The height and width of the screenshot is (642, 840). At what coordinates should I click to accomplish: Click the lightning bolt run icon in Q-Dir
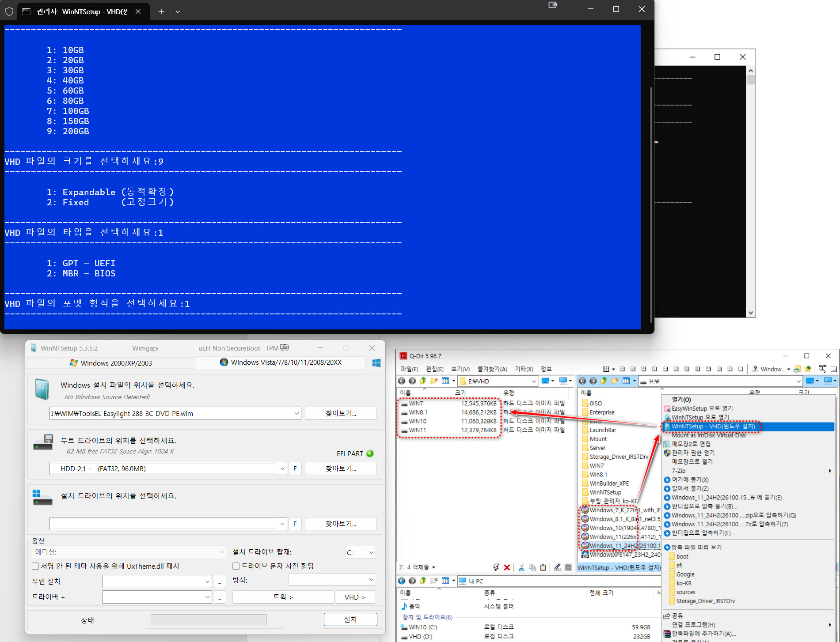pyautogui.click(x=496, y=567)
